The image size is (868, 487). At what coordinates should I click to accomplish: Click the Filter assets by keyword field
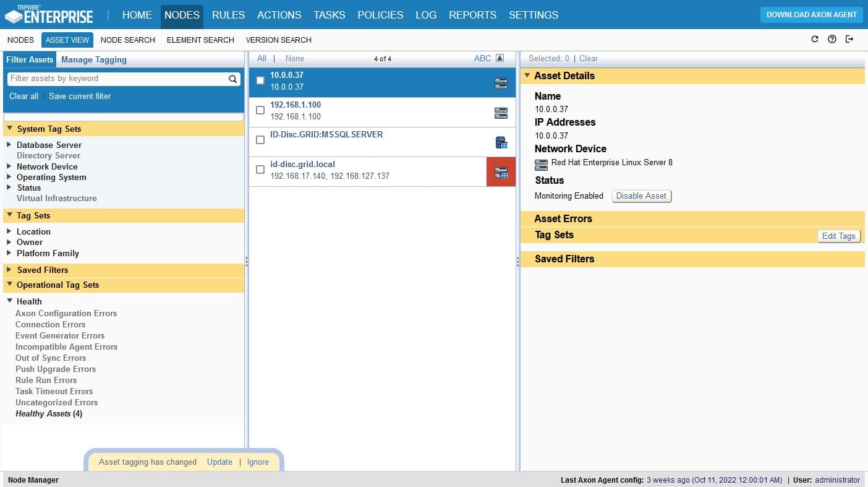coord(117,79)
